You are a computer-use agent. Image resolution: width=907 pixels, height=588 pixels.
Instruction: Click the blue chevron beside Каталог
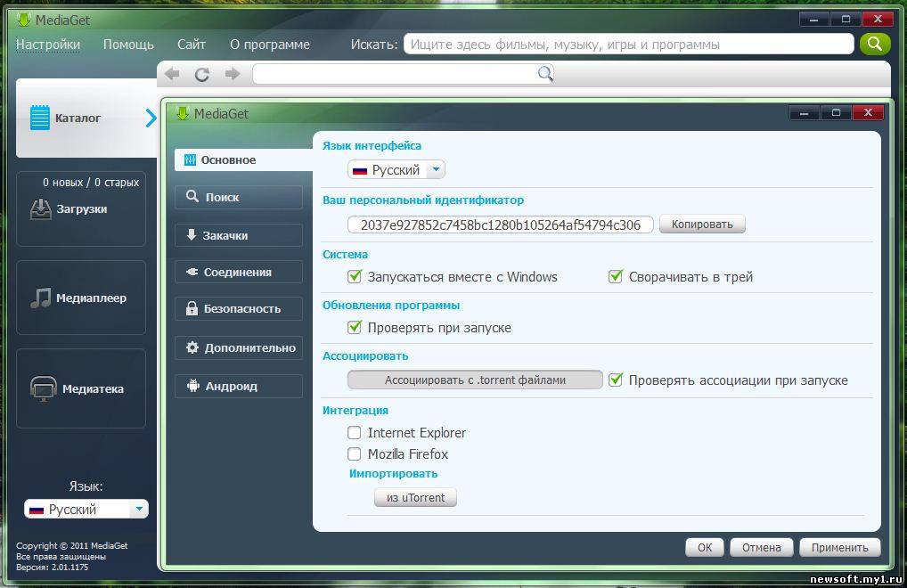click(151, 118)
